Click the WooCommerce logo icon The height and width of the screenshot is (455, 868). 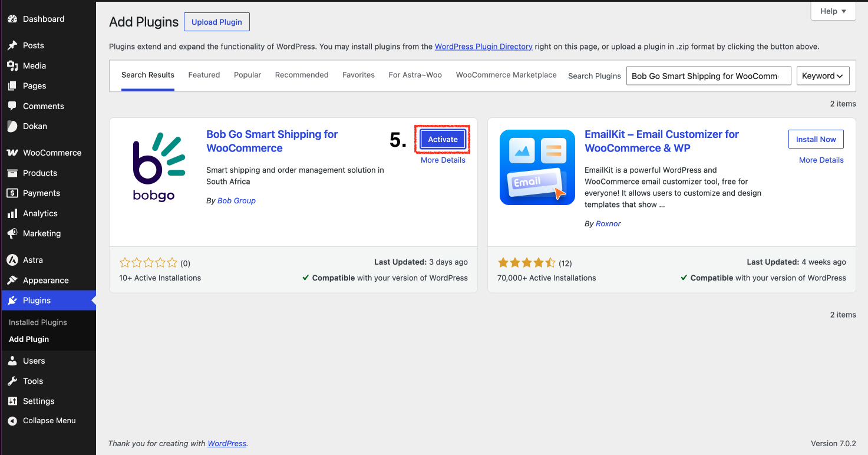(12, 153)
